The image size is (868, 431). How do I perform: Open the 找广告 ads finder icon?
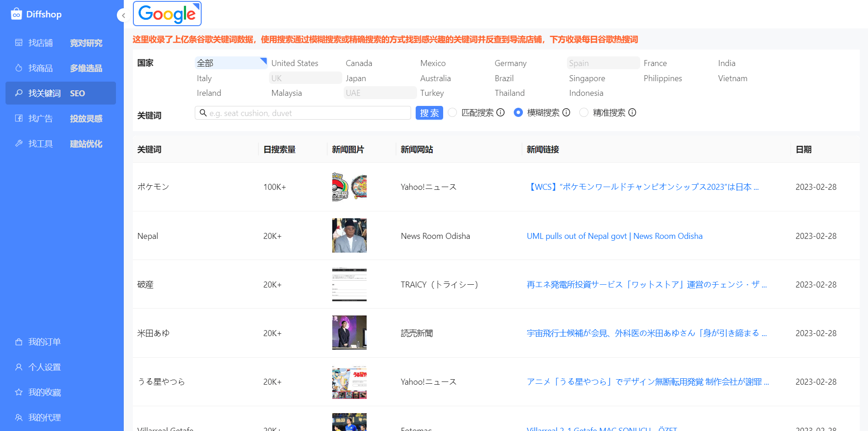pyautogui.click(x=19, y=118)
